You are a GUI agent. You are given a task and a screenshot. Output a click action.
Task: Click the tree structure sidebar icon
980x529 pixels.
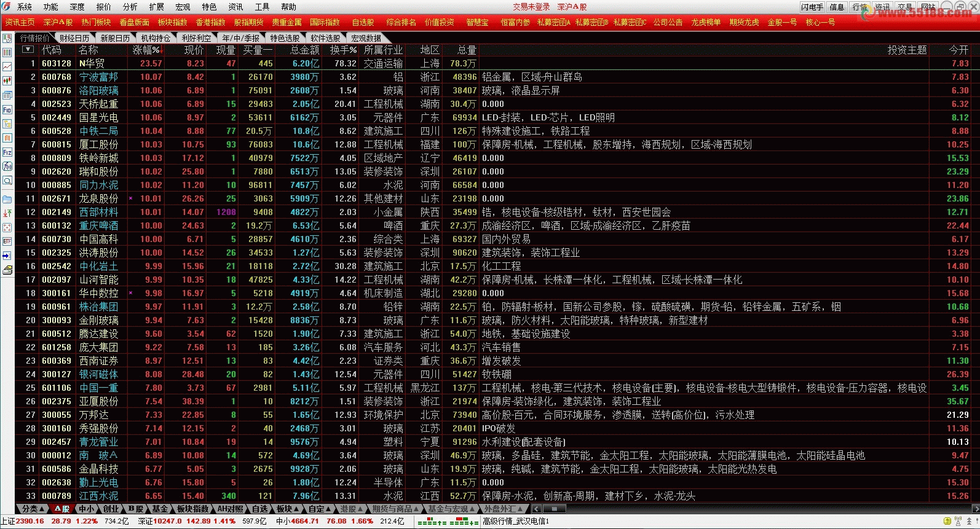pos(7,123)
